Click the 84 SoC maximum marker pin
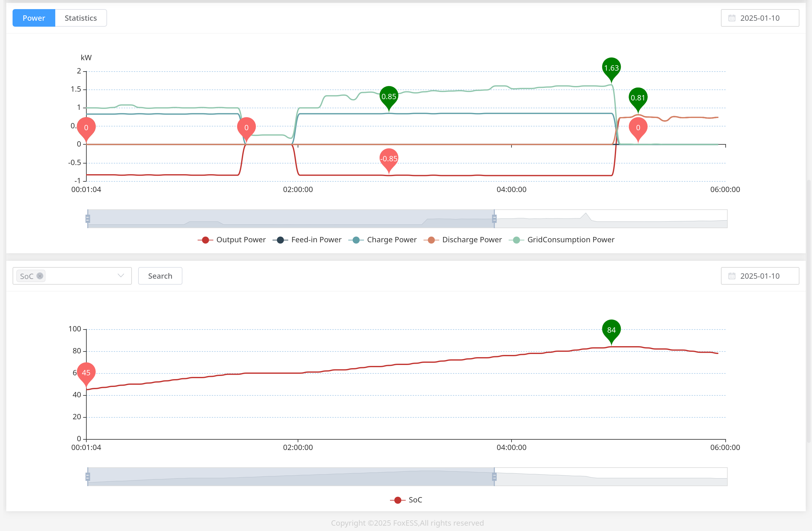The width and height of the screenshot is (812, 531). (x=611, y=330)
